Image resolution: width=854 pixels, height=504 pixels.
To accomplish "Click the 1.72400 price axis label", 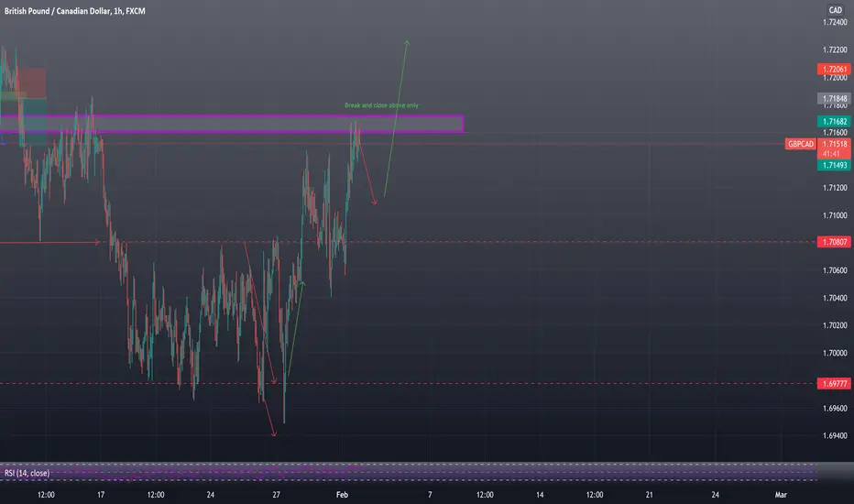I will [835, 22].
